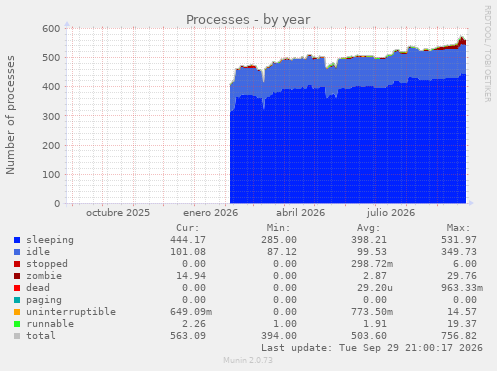Click the 'julio 2026' axis label

391,213
